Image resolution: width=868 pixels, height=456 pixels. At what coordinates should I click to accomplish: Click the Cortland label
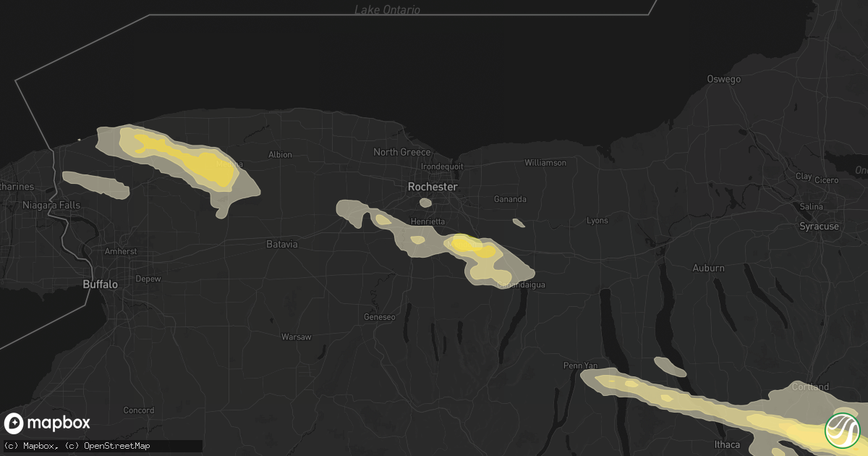pyautogui.click(x=810, y=387)
